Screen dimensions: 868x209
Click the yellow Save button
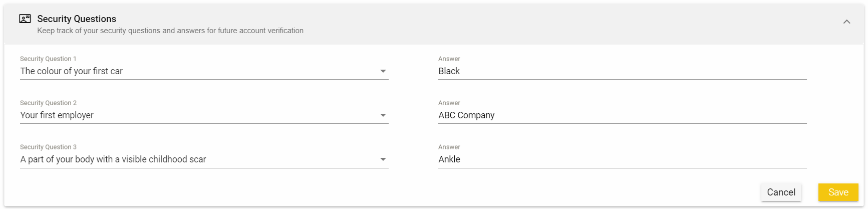point(838,192)
